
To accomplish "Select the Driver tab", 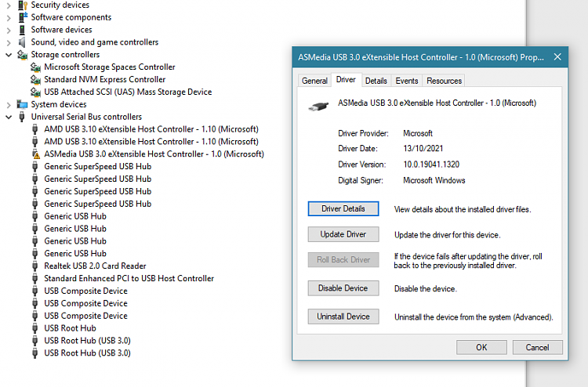I will click(346, 79).
